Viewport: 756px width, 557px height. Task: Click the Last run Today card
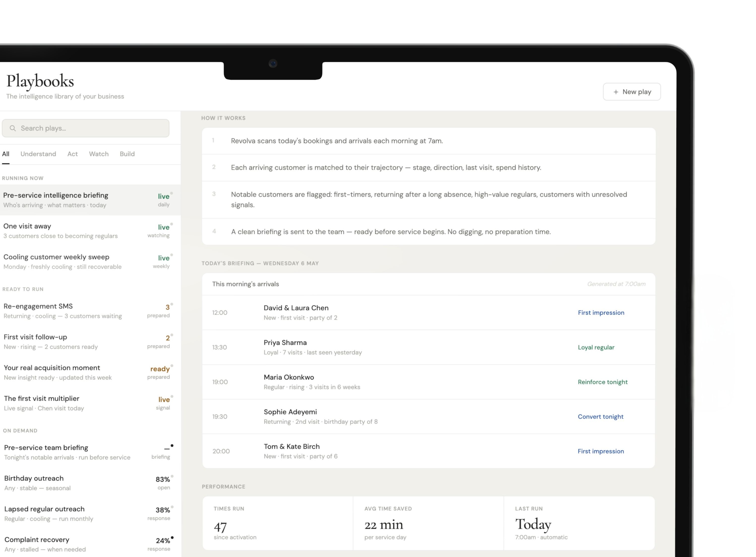click(x=579, y=523)
